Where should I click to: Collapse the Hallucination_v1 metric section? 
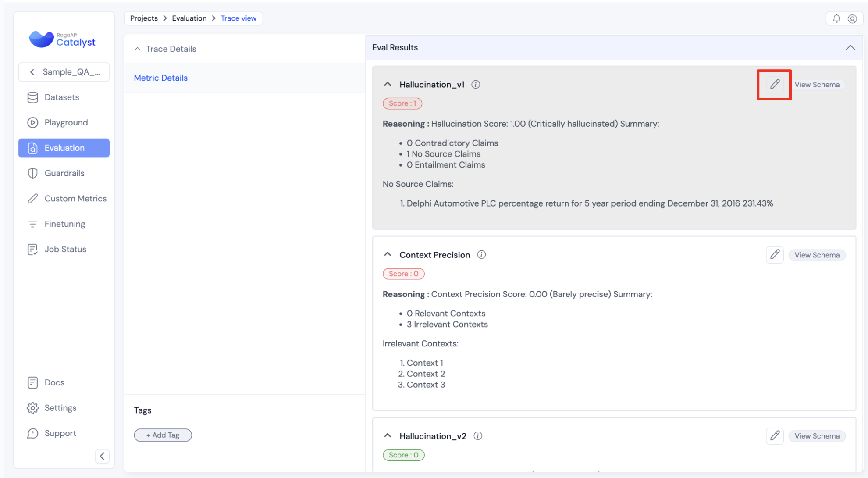(388, 84)
